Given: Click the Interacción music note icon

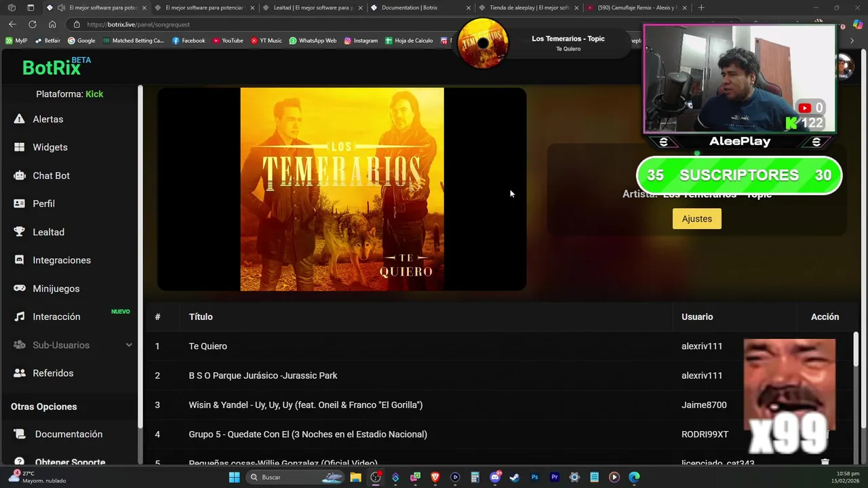Looking at the screenshot, I should [x=19, y=317].
